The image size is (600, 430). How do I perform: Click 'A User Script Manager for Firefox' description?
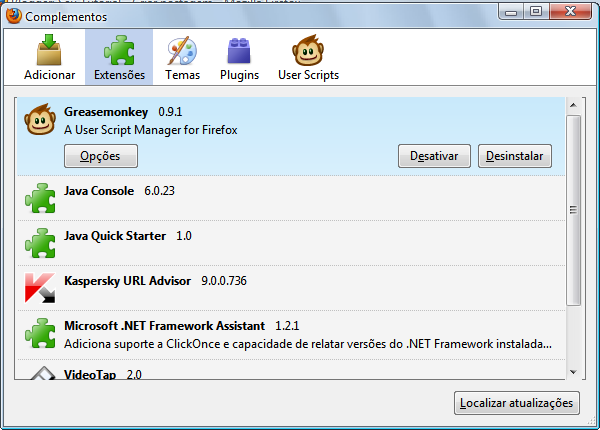point(151,130)
